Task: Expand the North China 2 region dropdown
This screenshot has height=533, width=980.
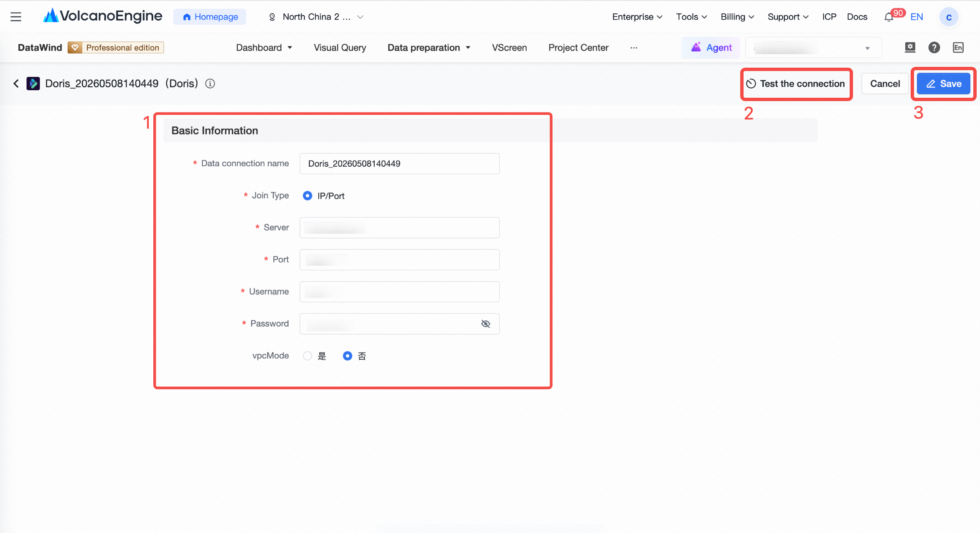Action: 316,17
